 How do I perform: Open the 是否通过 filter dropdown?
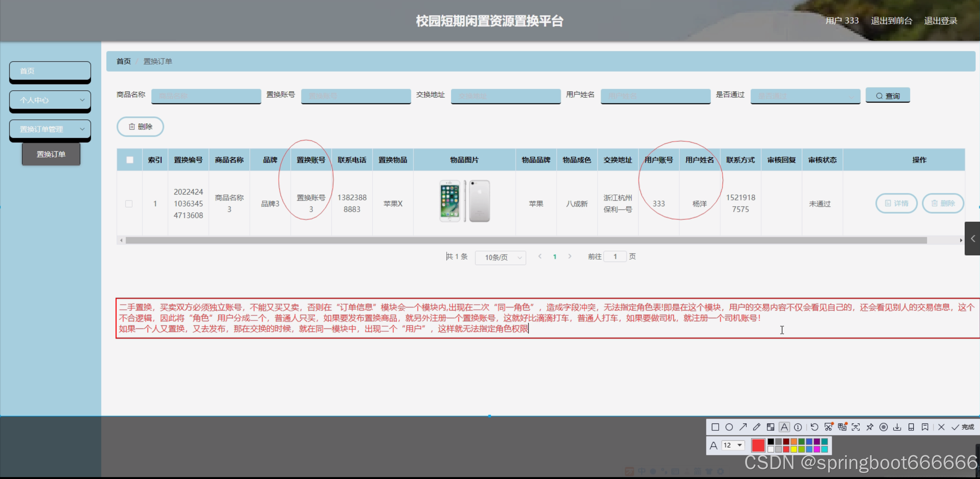805,96
